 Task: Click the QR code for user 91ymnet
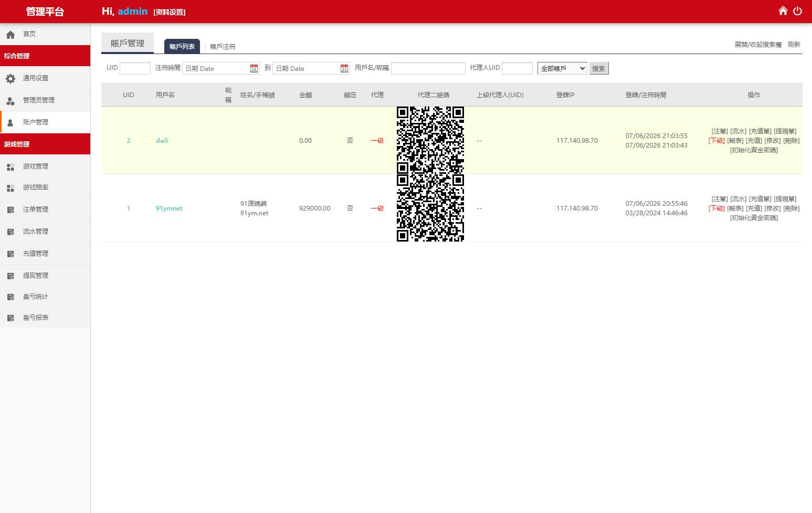point(430,208)
